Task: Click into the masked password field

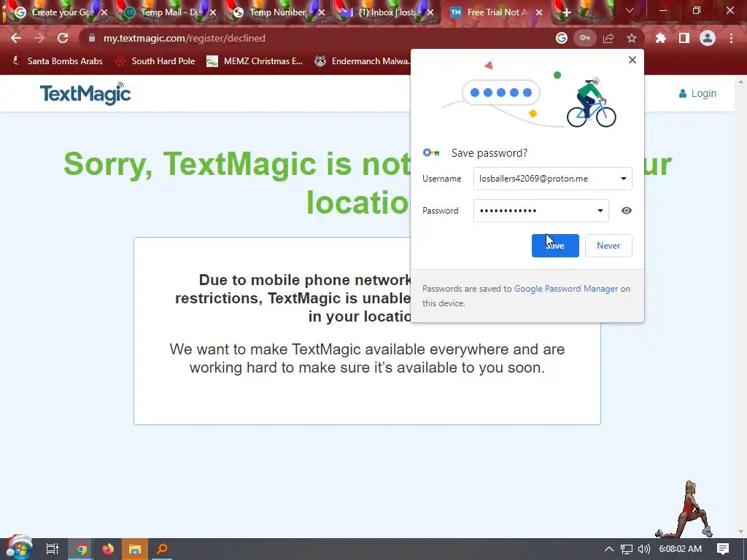Action: pos(541,211)
